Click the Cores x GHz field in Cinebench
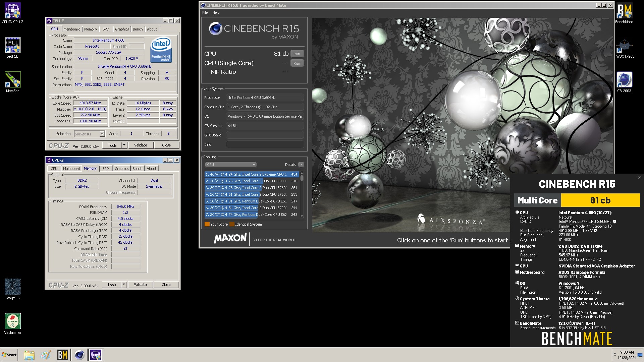This screenshot has height=362, width=644. 265,107
